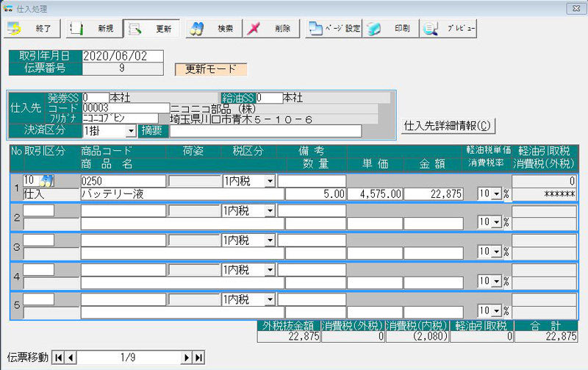Open row 1 税区分 dropdown
Image resolution: width=588 pixels, height=370 pixels.
point(270,181)
